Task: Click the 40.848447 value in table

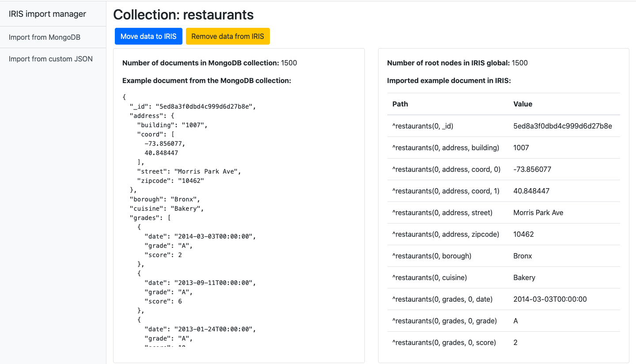Action: [531, 191]
